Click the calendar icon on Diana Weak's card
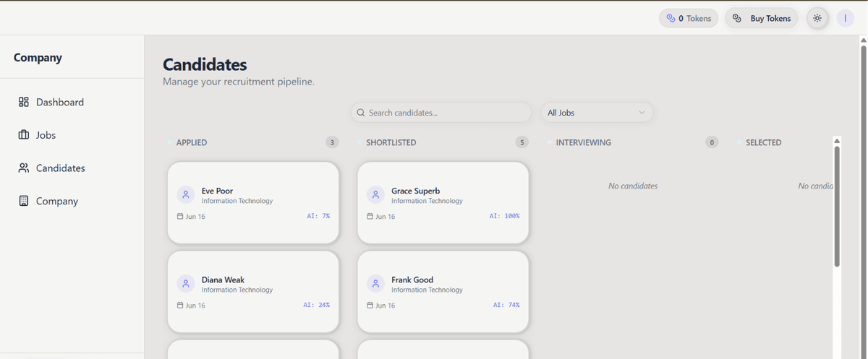 pos(180,305)
